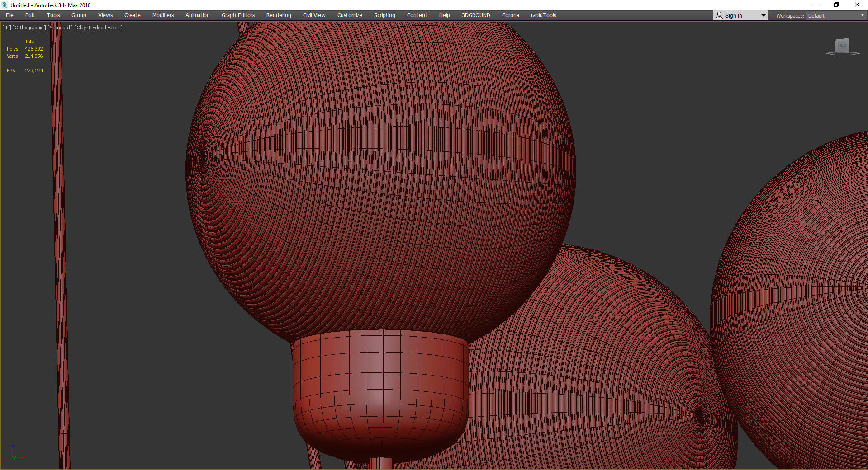Click the 3ds Max application icon in title bar

coord(5,5)
